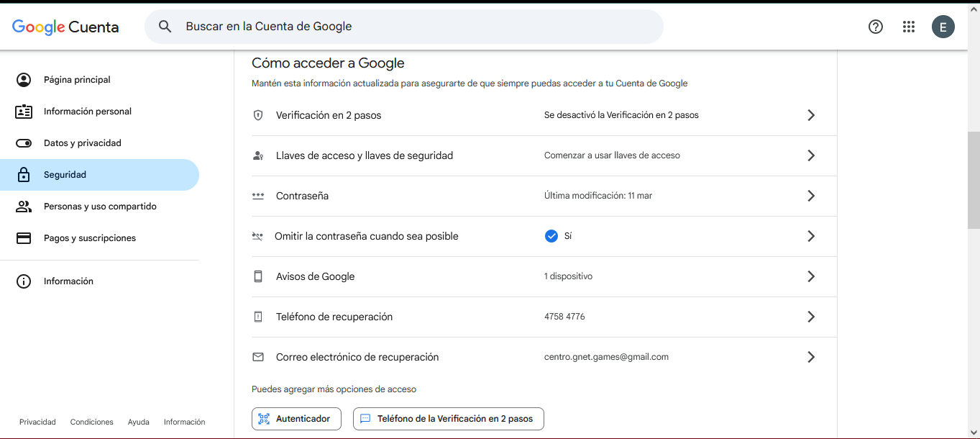Image resolution: width=980 pixels, height=439 pixels.
Task: Expand Verificación en 2 pasos arrow
Action: (811, 115)
